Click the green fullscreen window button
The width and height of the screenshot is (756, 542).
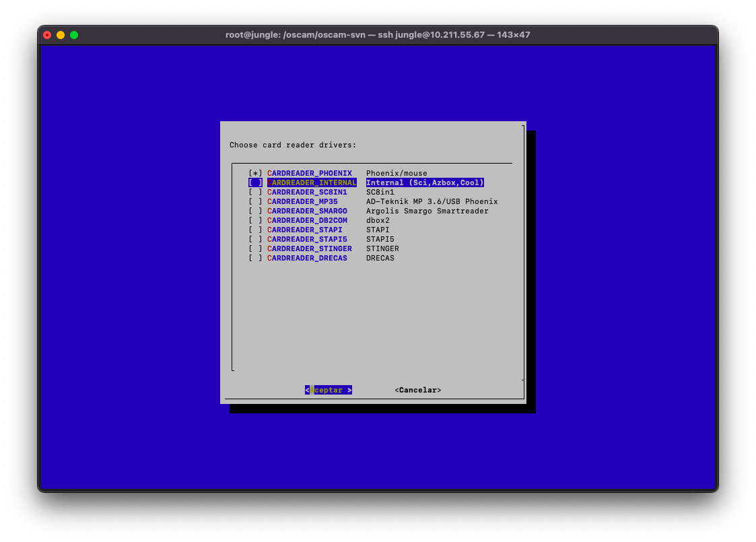coord(74,35)
